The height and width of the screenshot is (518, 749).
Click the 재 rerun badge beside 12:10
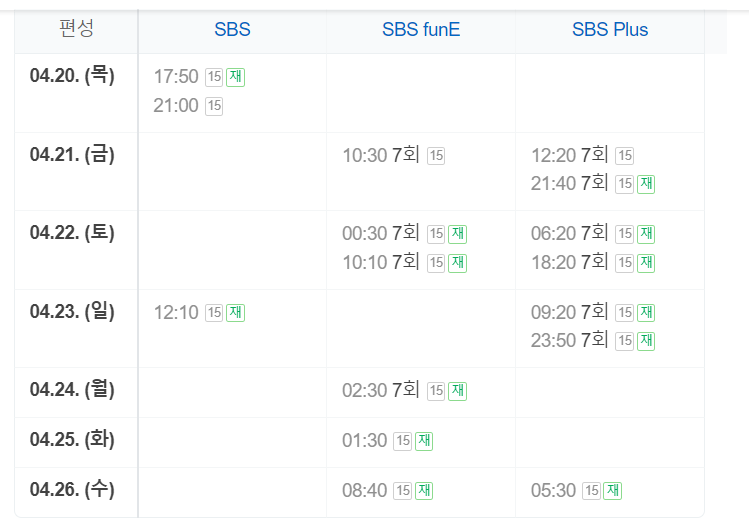pos(235,313)
